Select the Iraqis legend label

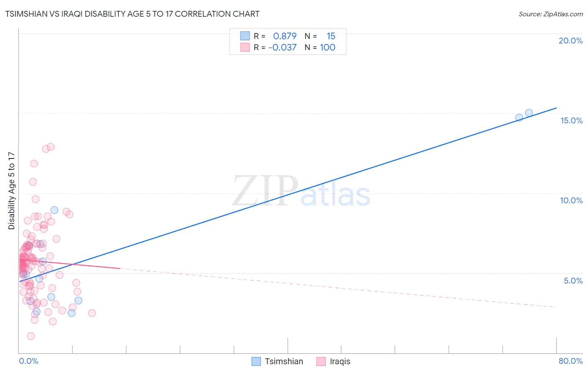[340, 361]
